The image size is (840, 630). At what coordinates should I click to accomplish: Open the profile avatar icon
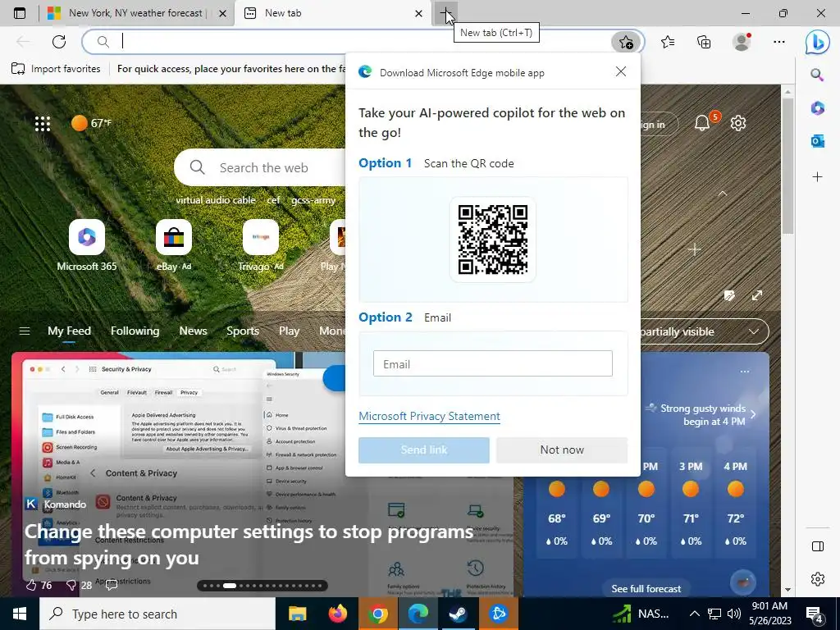(x=742, y=42)
